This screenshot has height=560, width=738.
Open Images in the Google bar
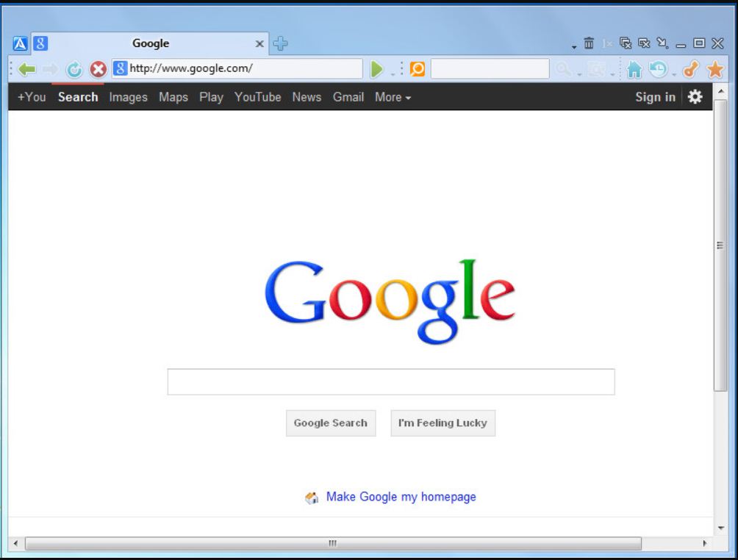(128, 98)
